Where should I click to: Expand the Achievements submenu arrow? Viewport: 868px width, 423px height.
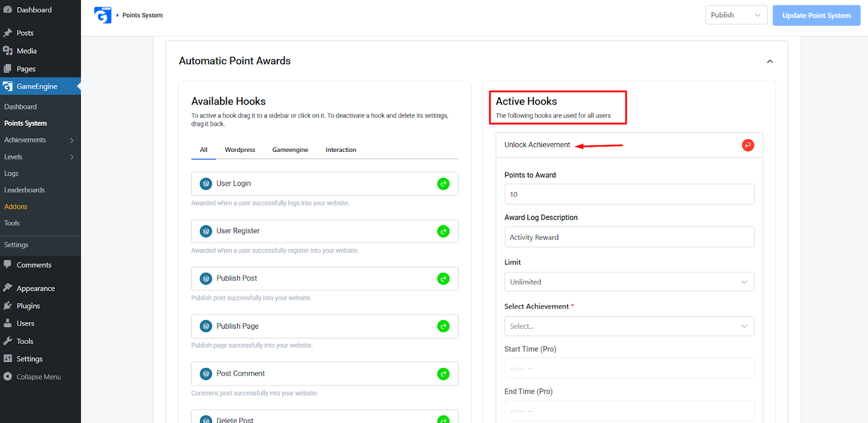coord(72,140)
